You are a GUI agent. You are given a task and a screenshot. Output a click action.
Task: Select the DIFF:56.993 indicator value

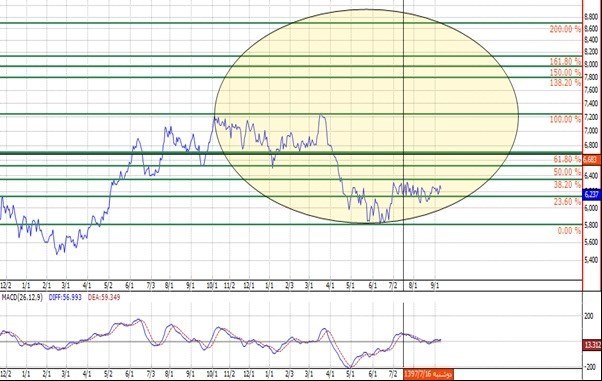[65, 297]
